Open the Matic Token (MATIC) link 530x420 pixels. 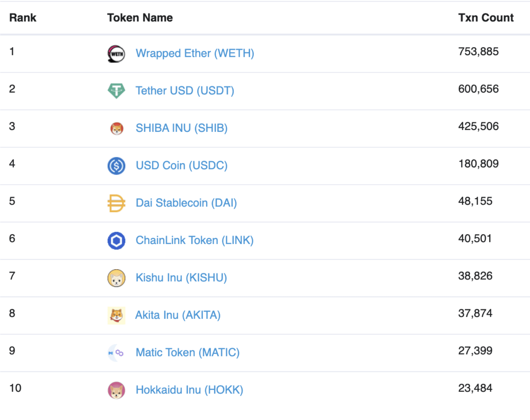click(188, 353)
